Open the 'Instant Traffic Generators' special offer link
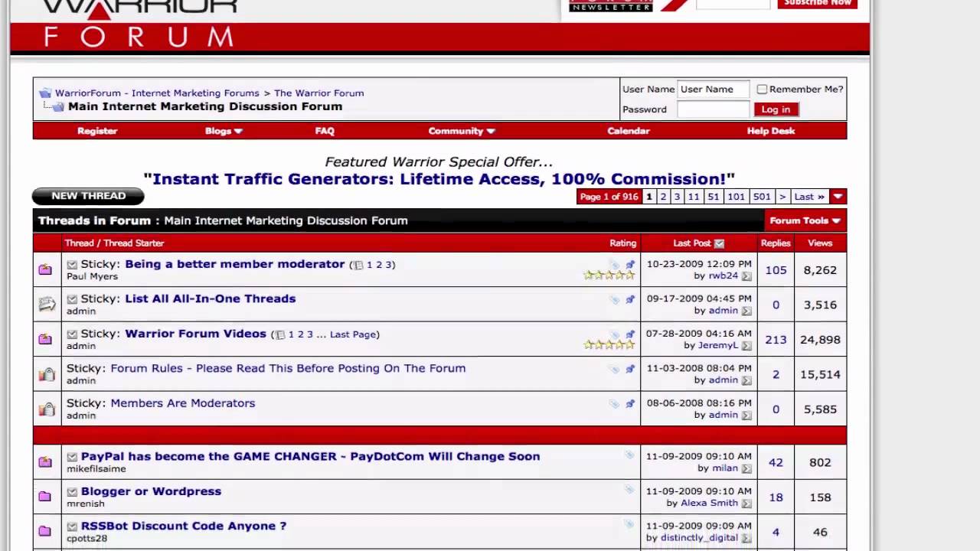Viewport: 980px width, 551px height. click(439, 179)
